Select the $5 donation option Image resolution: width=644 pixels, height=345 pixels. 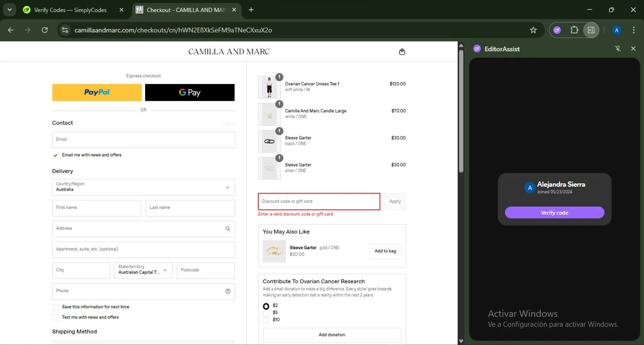(x=266, y=313)
